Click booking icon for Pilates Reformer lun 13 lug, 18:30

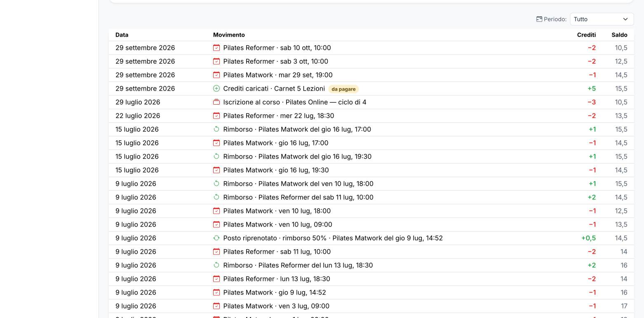[x=216, y=279]
